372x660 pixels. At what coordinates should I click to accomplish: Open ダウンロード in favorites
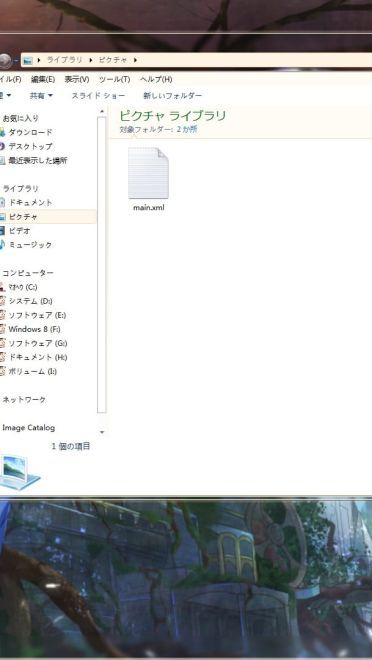[x=30, y=132]
